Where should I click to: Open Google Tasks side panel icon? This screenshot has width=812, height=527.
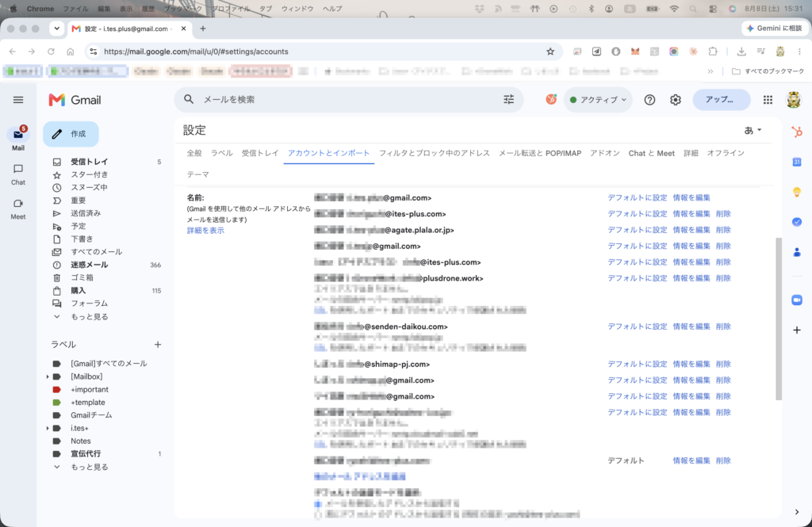[796, 222]
